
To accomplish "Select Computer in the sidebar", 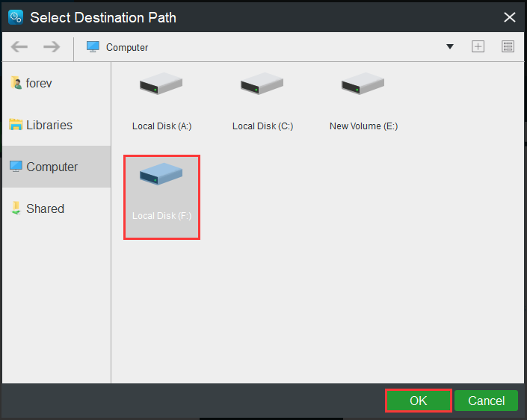I will [57, 167].
